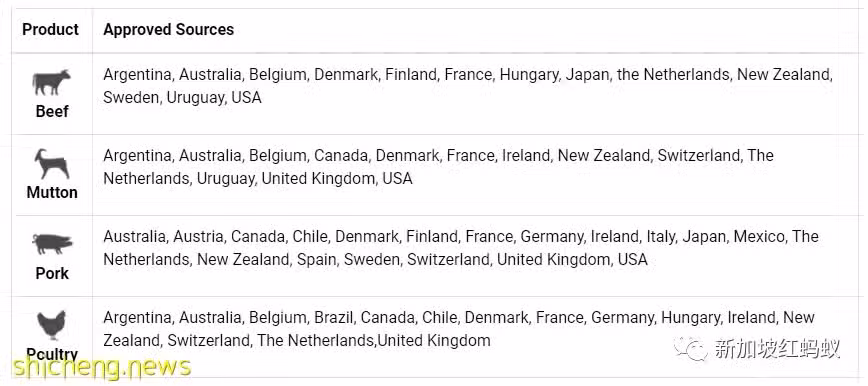This screenshot has height=386, width=868.
Task: Click the goat icon above Mutton
Action: click(51, 164)
